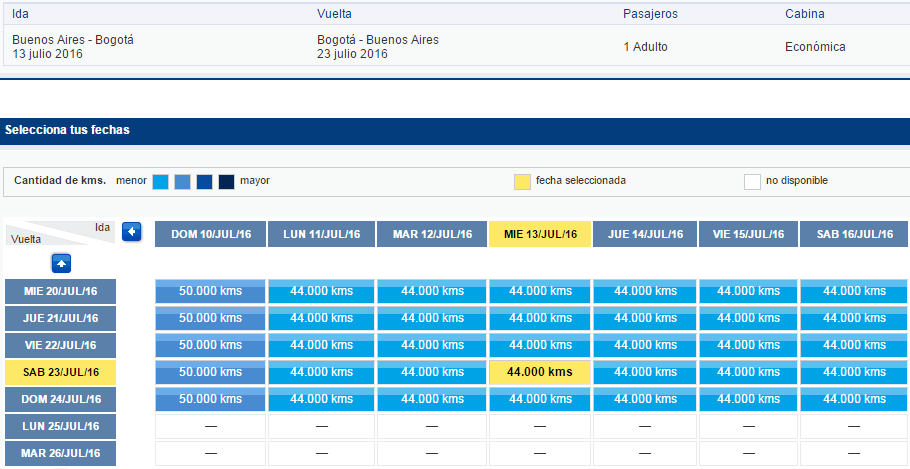Image resolution: width=910 pixels, height=469 pixels.
Task: Choose 44.000 kms for 14 Jul and 21 Jul
Action: (645, 318)
